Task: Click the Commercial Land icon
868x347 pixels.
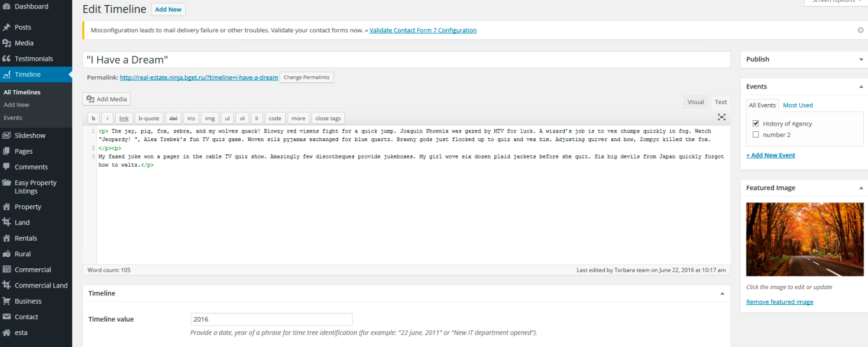Action: [x=7, y=285]
